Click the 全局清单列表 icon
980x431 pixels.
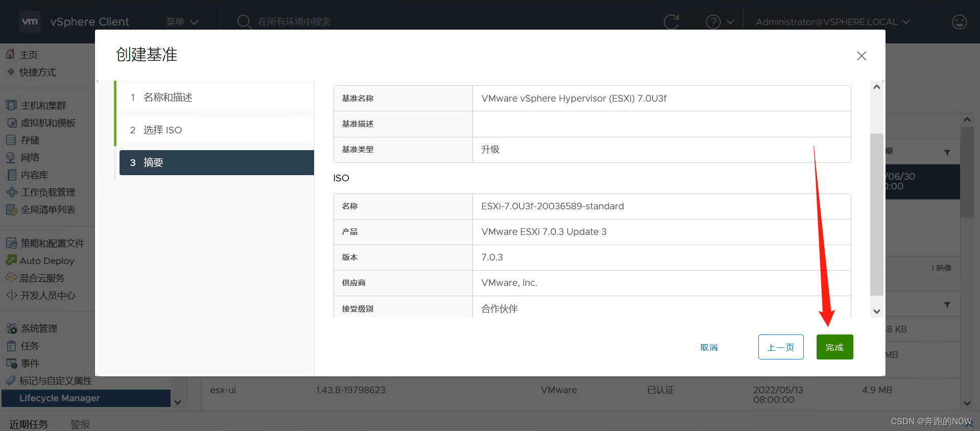tap(11, 209)
